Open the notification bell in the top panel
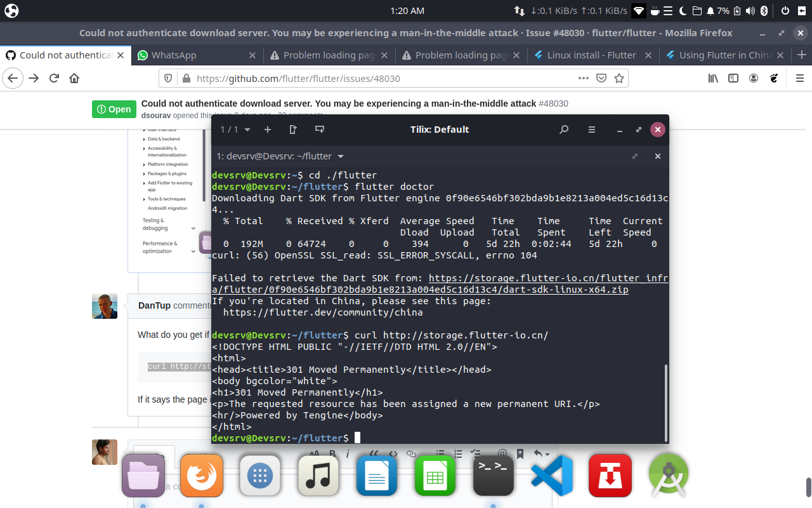This screenshot has width=812, height=508. 711,11
